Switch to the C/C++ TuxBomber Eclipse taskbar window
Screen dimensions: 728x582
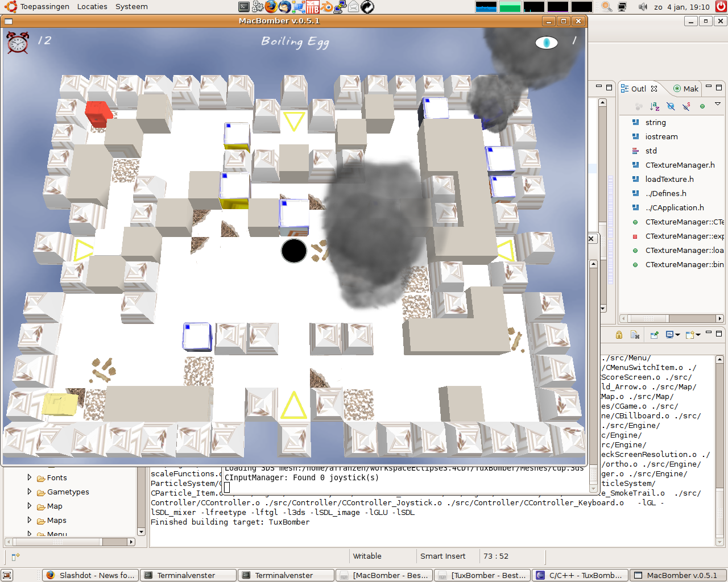580,575
